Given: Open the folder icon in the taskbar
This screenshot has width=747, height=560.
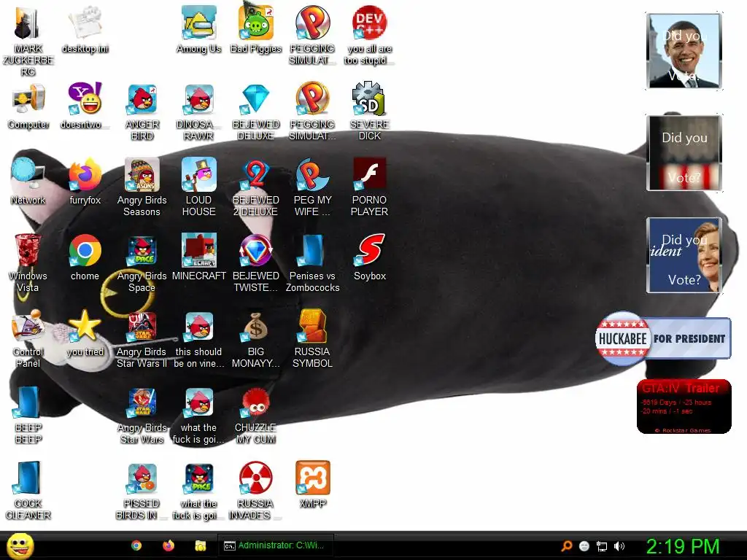Looking at the screenshot, I should click(x=201, y=545).
